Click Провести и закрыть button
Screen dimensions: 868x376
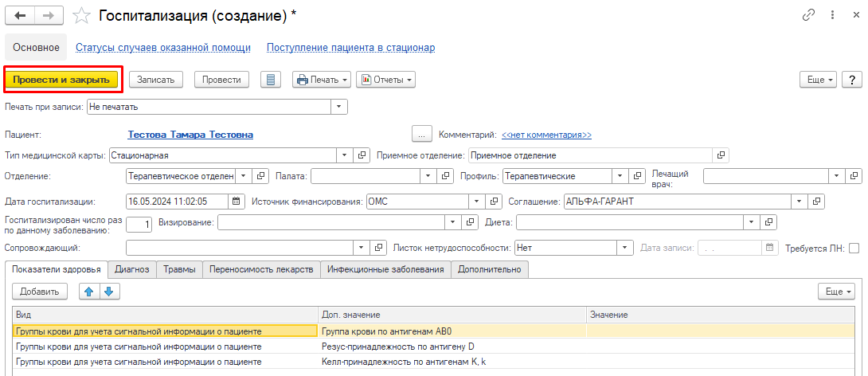61,80
